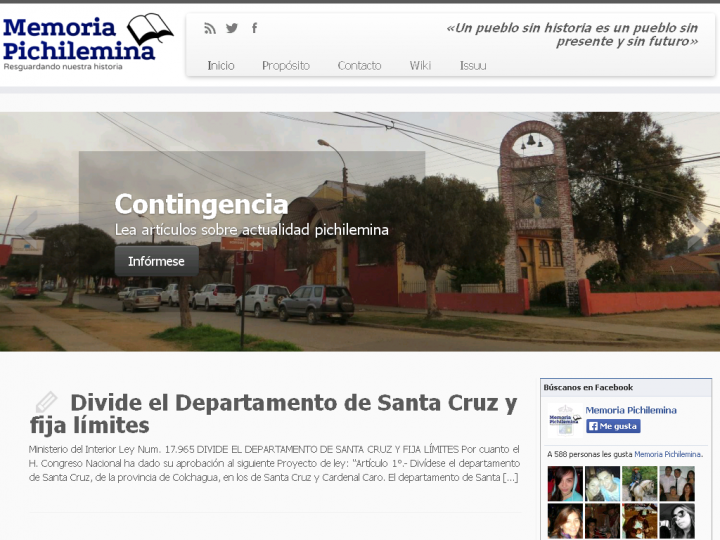
Task: Click the Me gusta Facebook button
Action: click(x=613, y=426)
